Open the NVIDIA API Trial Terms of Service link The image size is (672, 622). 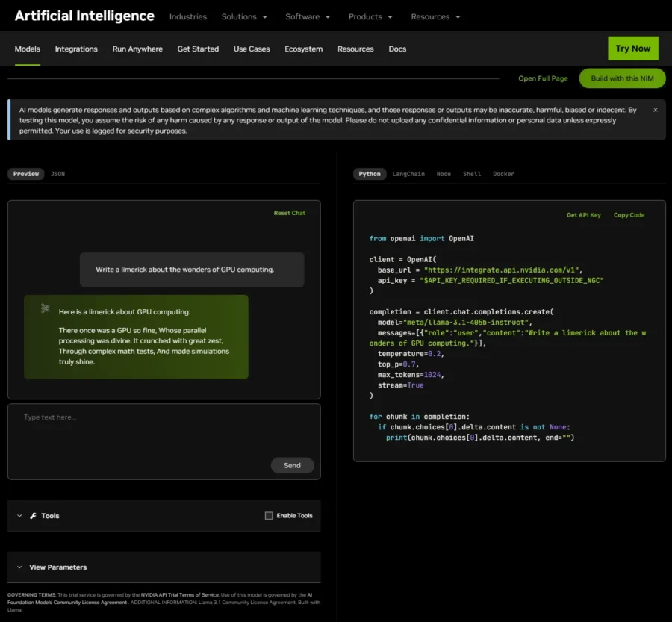pos(179,595)
